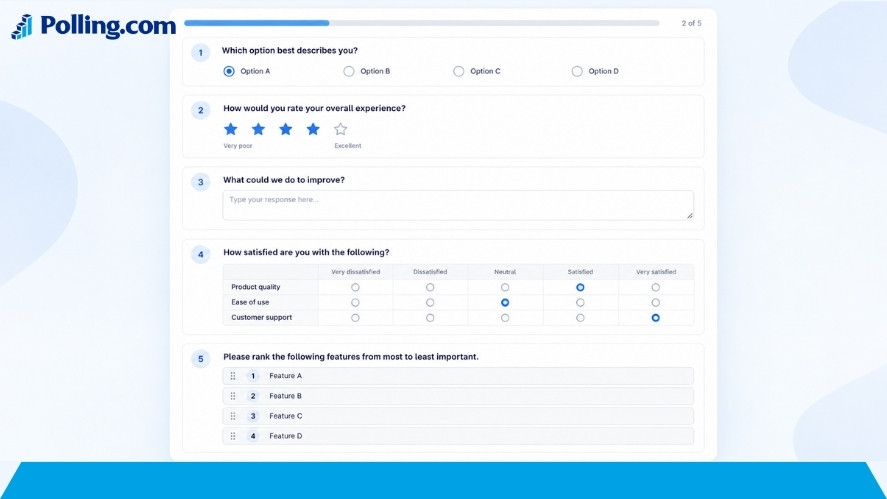This screenshot has height=499, width=887.
Task: Click the improvement response text box
Action: click(458, 205)
